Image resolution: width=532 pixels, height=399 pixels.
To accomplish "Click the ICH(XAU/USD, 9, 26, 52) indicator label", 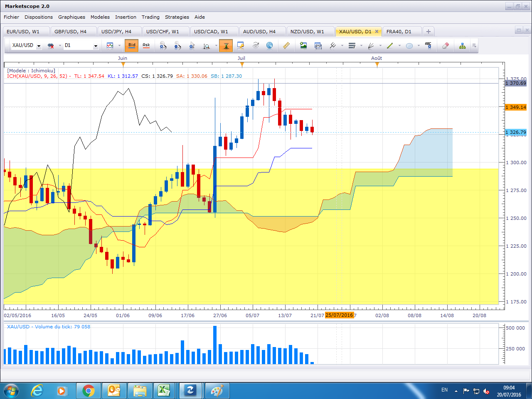I will 37,76.
